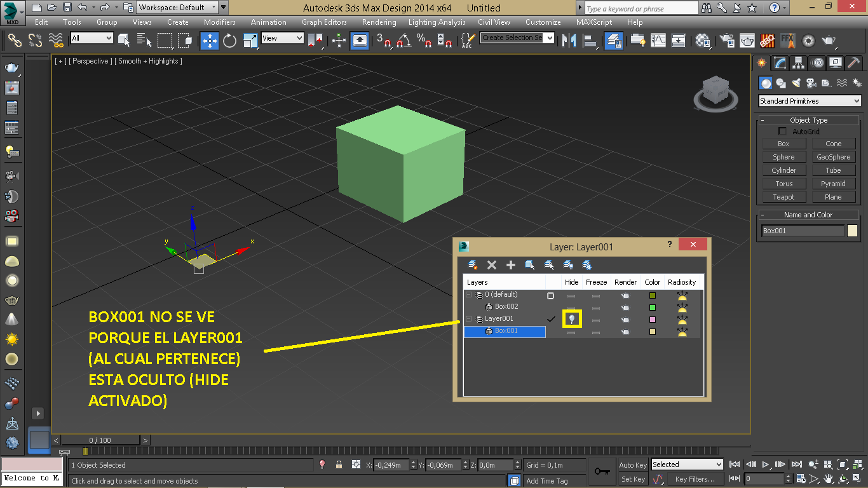Open the Rendering menu
Viewport: 868px width, 488px height.
tap(379, 22)
